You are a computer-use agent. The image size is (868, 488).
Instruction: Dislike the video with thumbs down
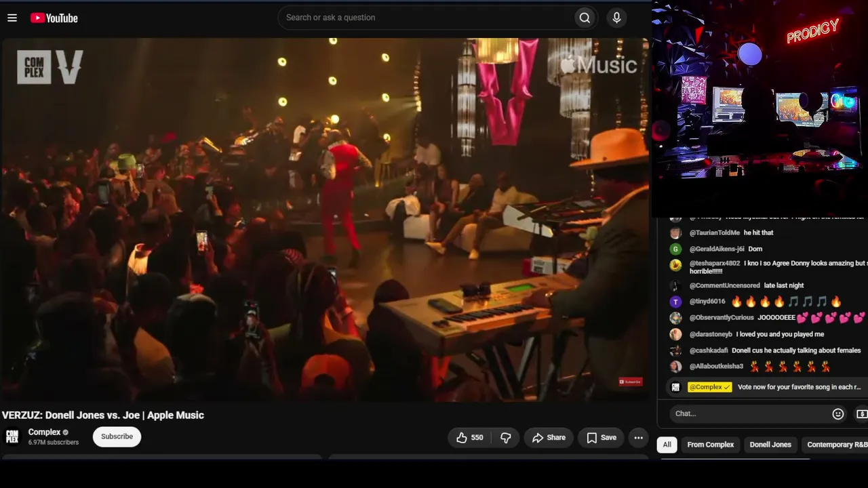coord(505,438)
